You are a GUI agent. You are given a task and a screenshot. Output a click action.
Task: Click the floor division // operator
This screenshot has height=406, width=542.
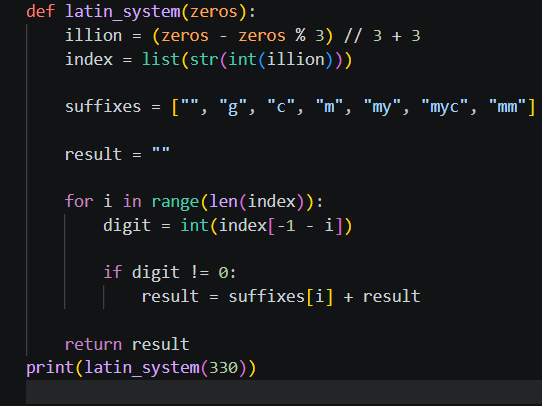(353, 36)
